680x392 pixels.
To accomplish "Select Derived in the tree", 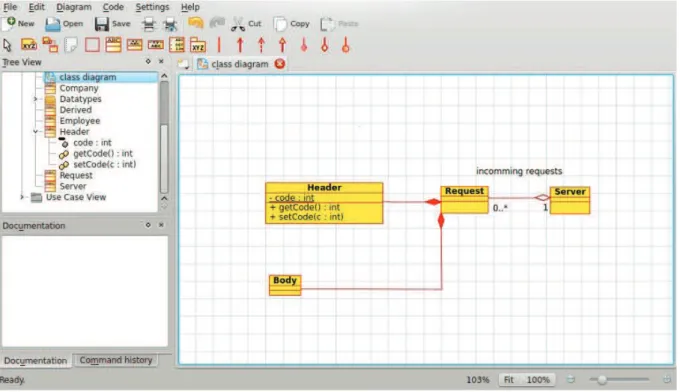I will coord(75,110).
